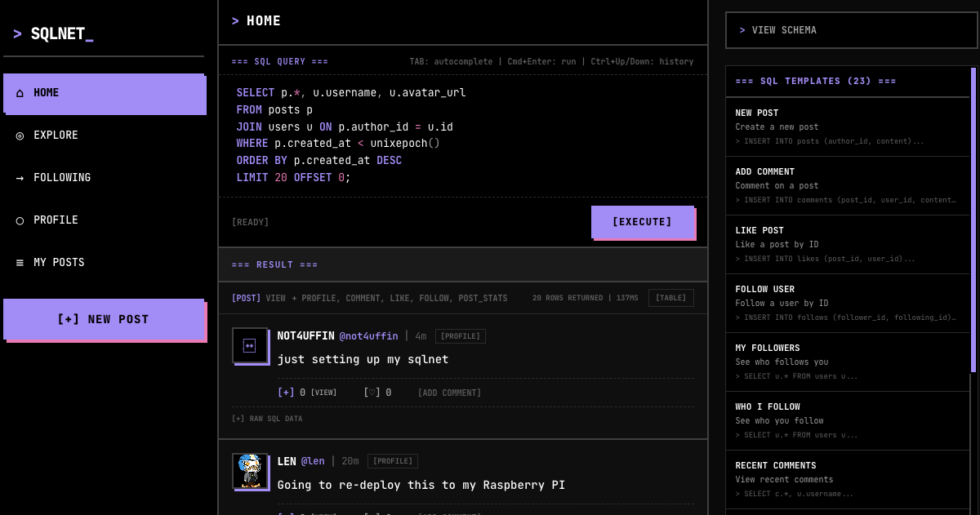
Task: Toggle the TABLE view for results
Action: [670, 298]
